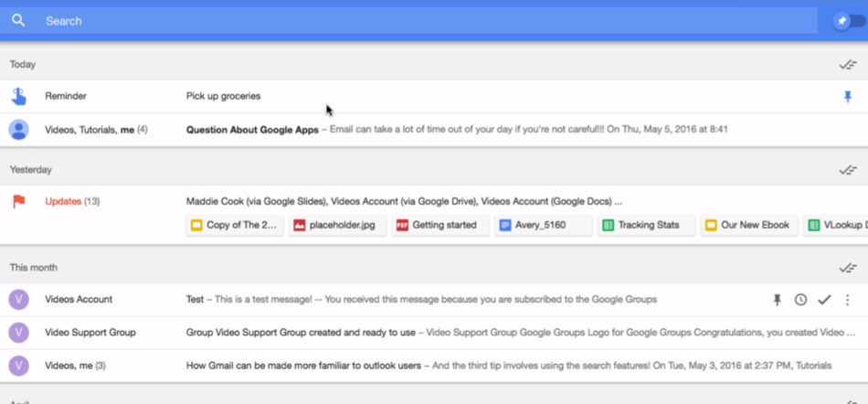Click Maddie Cook senders summary line
The image size is (868, 404).
[x=404, y=201]
